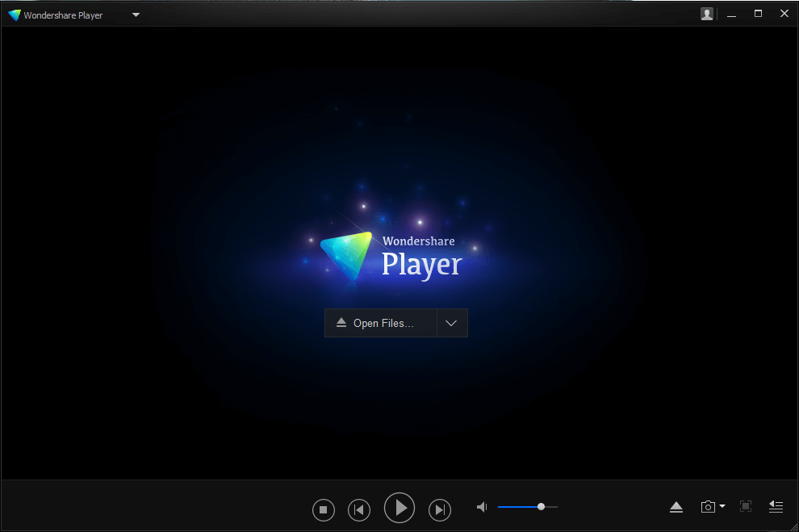799x532 pixels.
Task: Click the eject open-file icon in bottom bar
Action: pyautogui.click(x=676, y=507)
